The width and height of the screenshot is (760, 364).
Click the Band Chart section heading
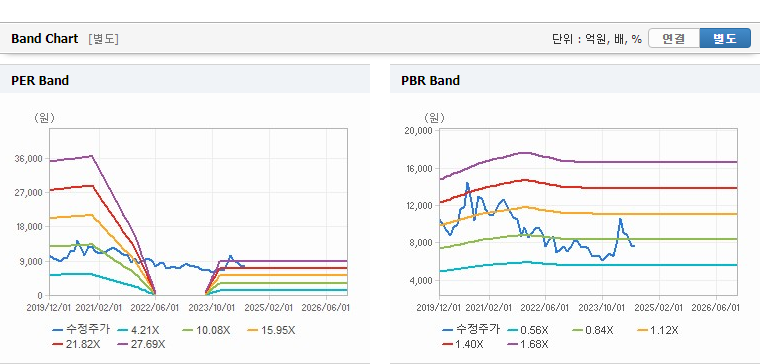click(45, 39)
